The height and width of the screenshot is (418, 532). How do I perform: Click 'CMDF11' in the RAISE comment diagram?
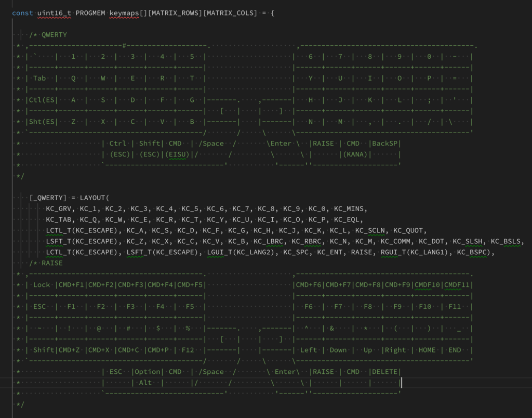457,284
